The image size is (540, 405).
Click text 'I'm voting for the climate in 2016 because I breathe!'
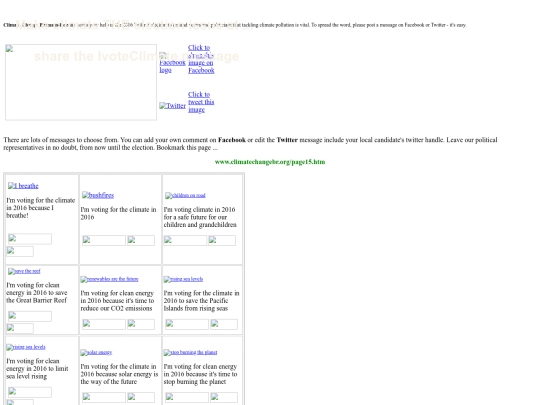(x=41, y=208)
